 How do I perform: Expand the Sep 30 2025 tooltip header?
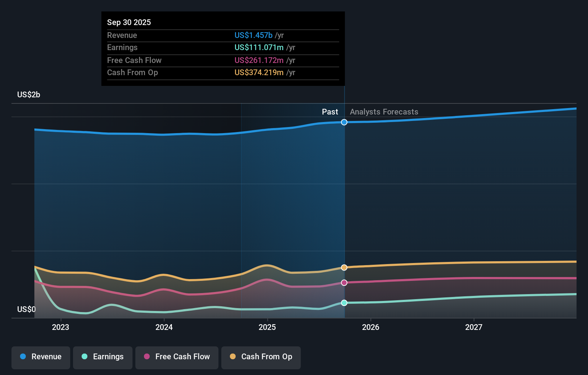[129, 22]
